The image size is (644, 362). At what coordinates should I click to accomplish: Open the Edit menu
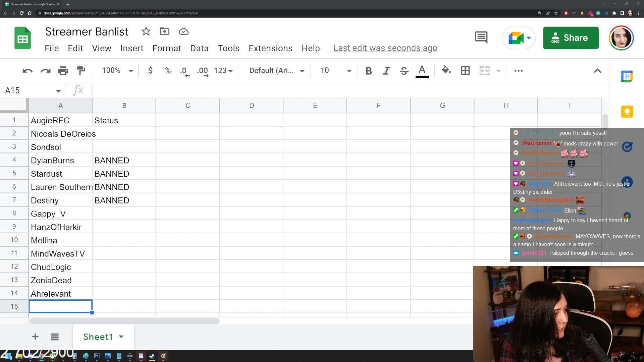[x=75, y=48]
